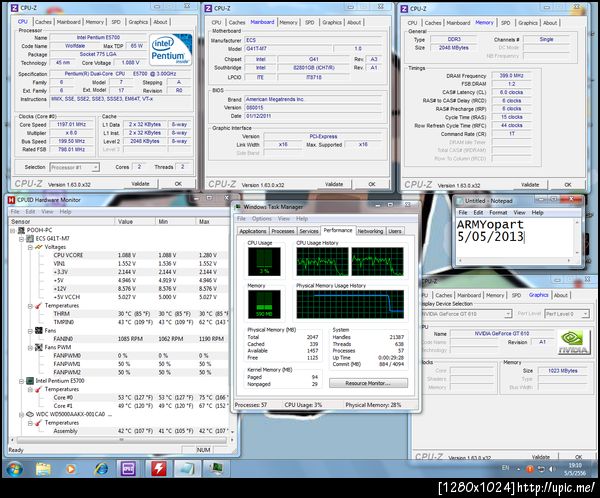Click the input language EN indicator

505,468
